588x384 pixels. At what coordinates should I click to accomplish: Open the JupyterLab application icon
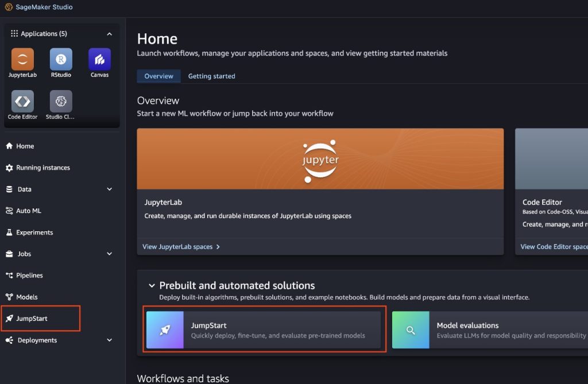(22, 59)
